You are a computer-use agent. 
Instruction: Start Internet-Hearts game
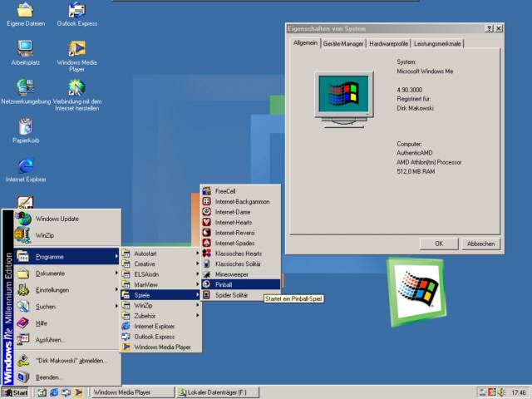pos(241,222)
